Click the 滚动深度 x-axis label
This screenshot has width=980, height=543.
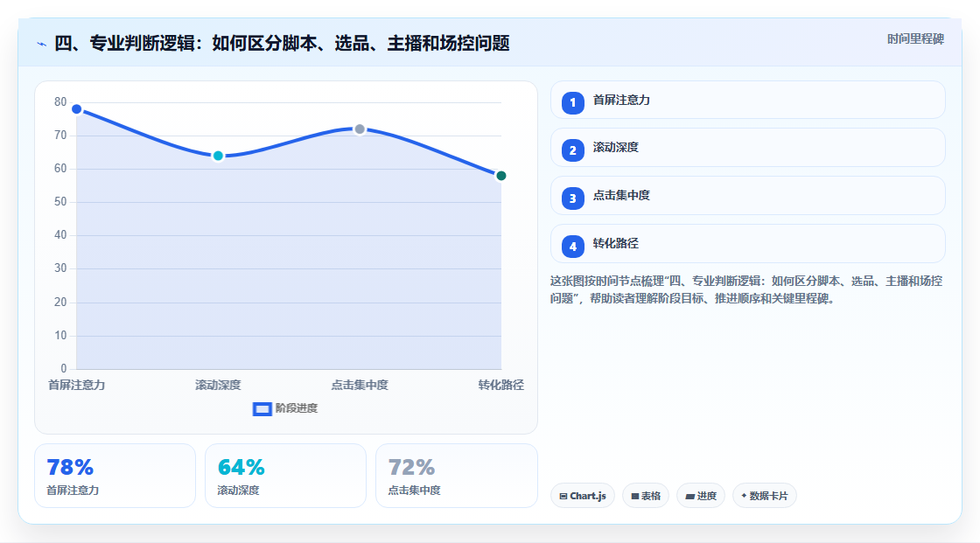218,385
